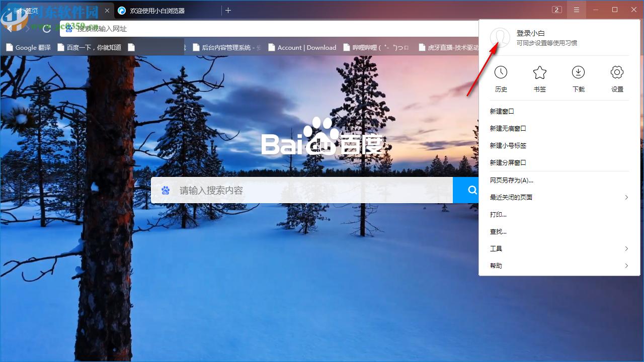Expand the 工具 submenu
Image resolution: width=644 pixels, height=362 pixels.
coord(559,248)
